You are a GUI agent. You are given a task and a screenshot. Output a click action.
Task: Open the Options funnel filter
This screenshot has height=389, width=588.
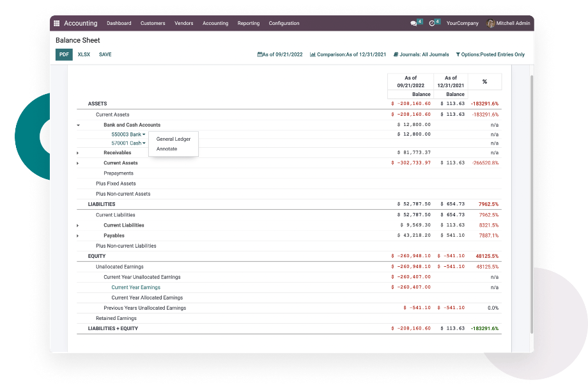[x=490, y=54]
